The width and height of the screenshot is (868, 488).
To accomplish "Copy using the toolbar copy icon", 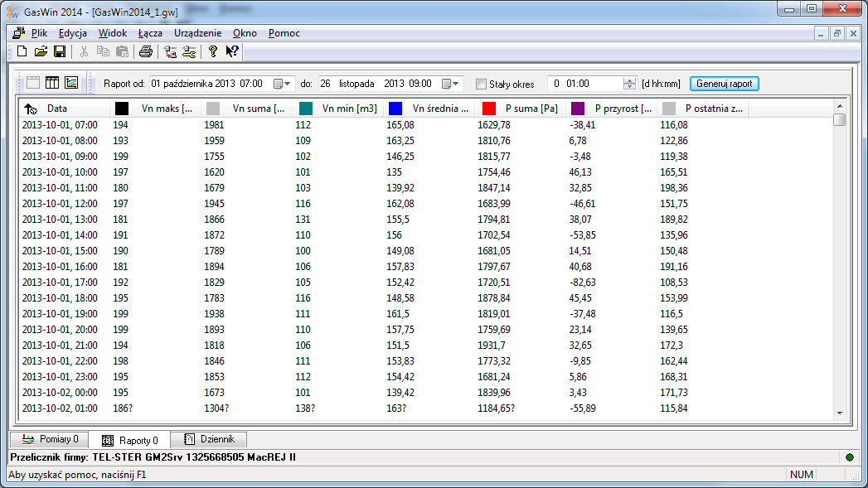I will click(x=103, y=51).
